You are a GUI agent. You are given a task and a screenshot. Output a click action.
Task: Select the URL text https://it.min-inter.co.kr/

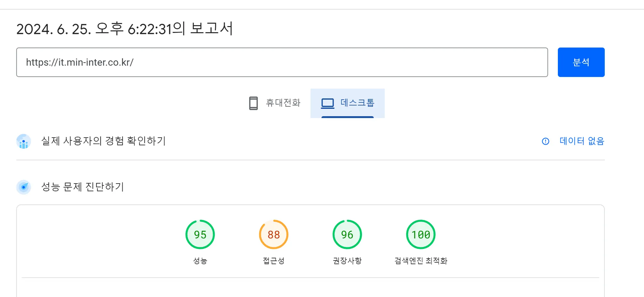[x=80, y=62]
